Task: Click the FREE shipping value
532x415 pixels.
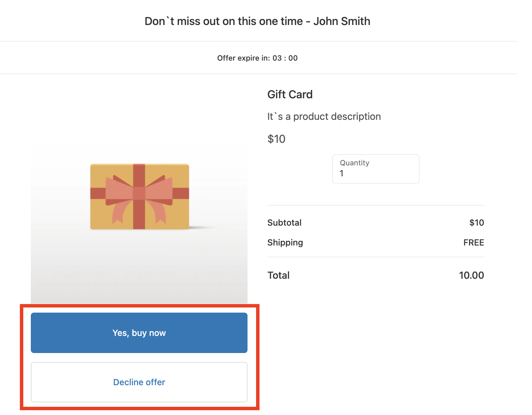Action: [x=473, y=242]
